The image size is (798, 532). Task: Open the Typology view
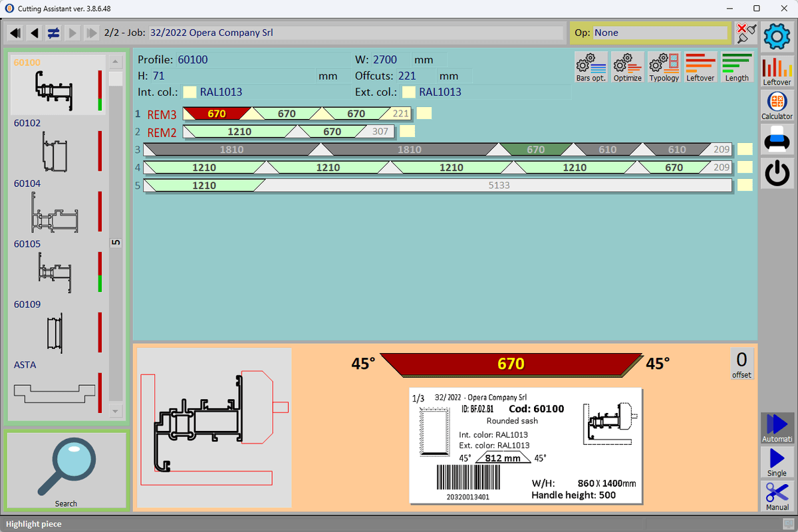[x=664, y=67]
